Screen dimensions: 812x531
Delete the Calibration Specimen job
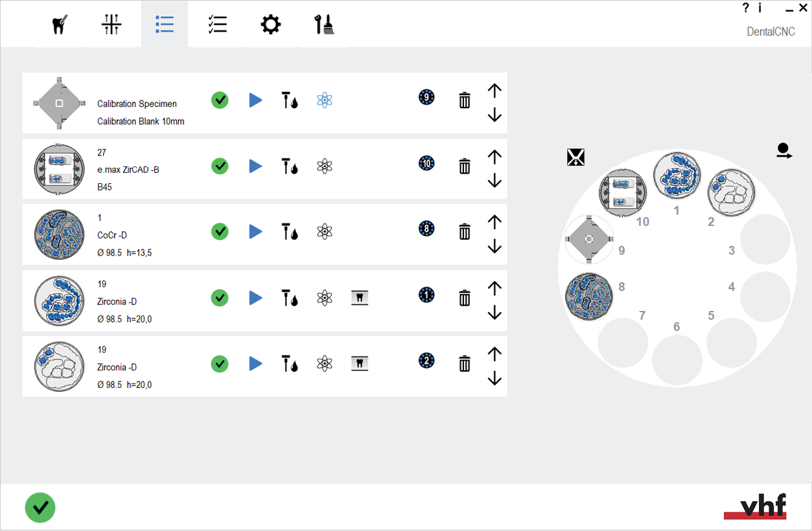click(465, 100)
